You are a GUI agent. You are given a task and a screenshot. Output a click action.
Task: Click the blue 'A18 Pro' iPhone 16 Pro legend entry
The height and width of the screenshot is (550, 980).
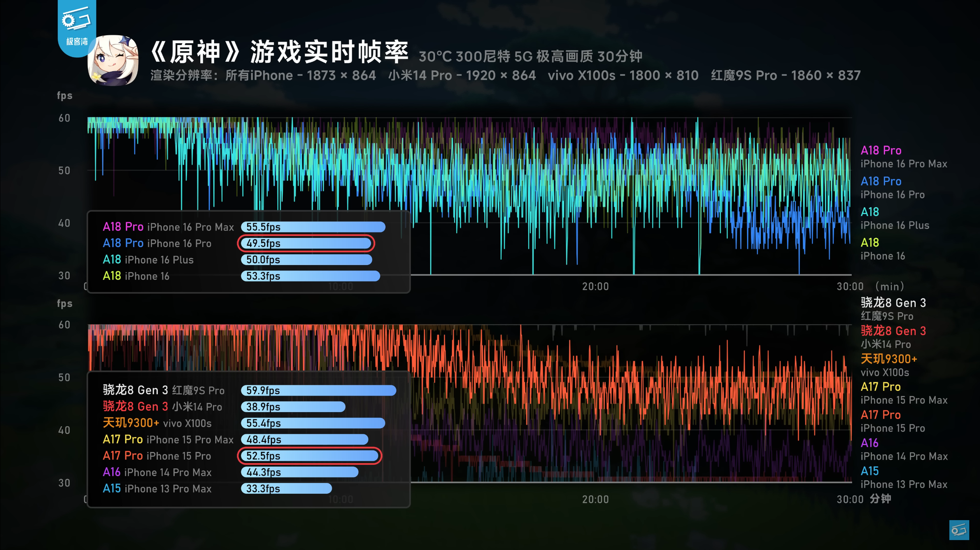892,188
